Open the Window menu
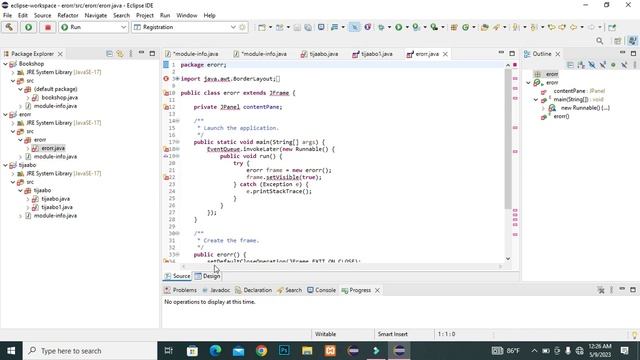The width and height of the screenshot is (640, 360). pyautogui.click(x=187, y=16)
